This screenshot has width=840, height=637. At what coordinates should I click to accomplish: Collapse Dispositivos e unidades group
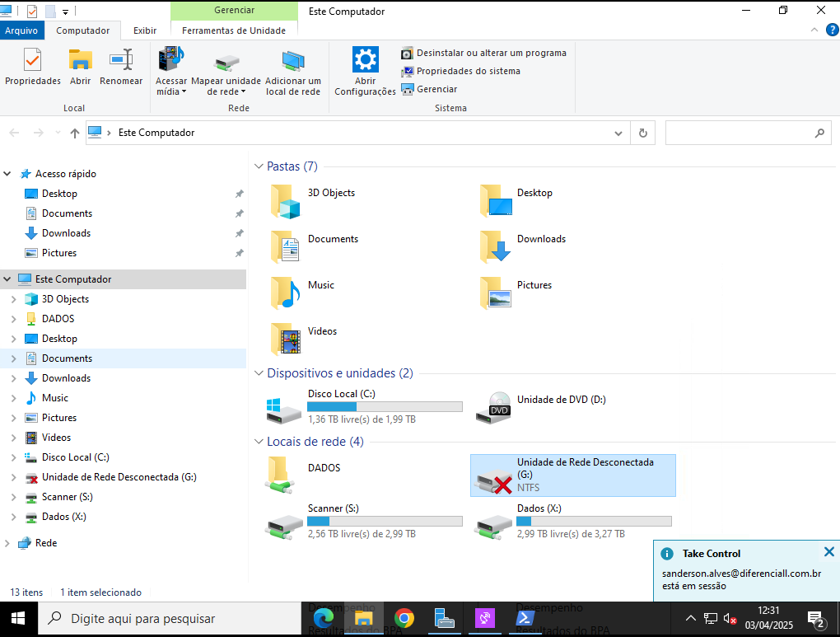(259, 373)
